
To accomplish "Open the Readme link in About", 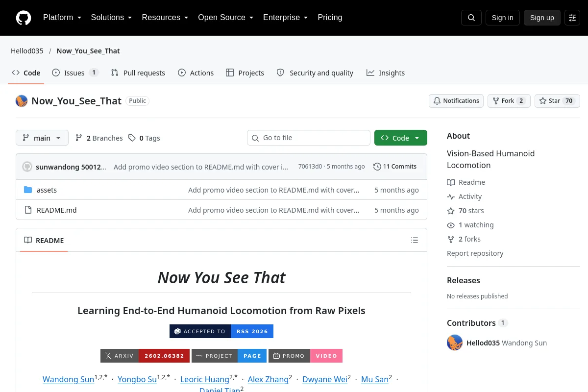I will [x=466, y=182].
